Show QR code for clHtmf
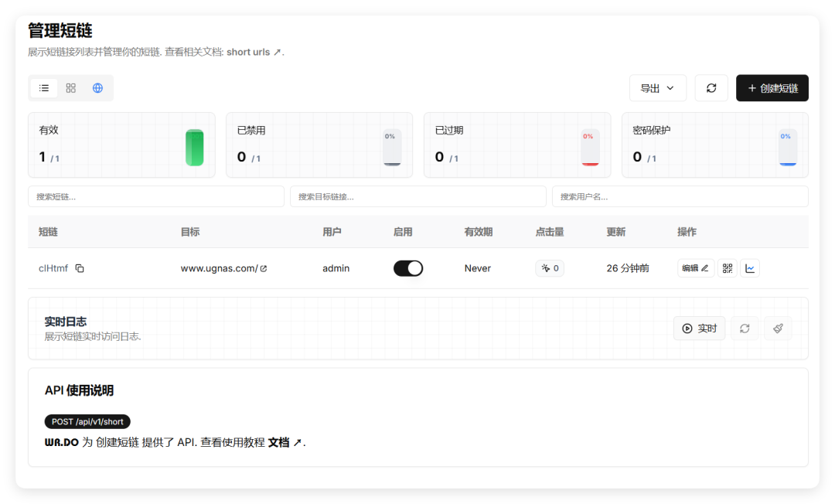 pos(728,268)
